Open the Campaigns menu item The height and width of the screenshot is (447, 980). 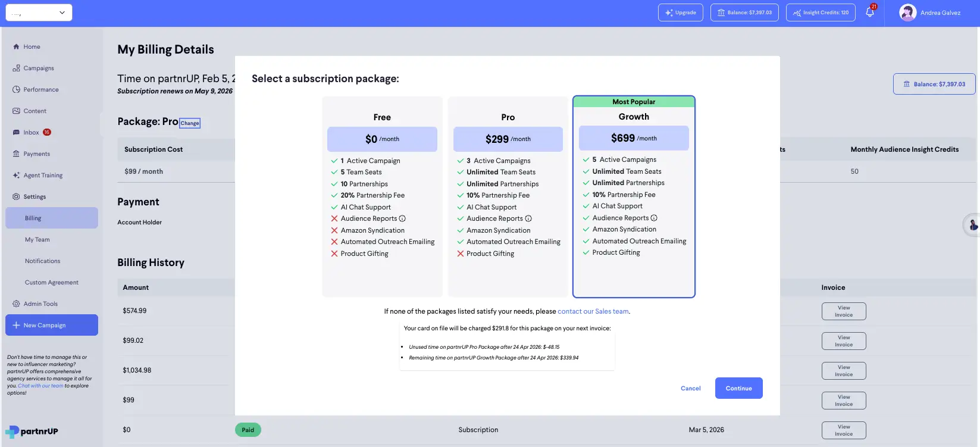39,68
